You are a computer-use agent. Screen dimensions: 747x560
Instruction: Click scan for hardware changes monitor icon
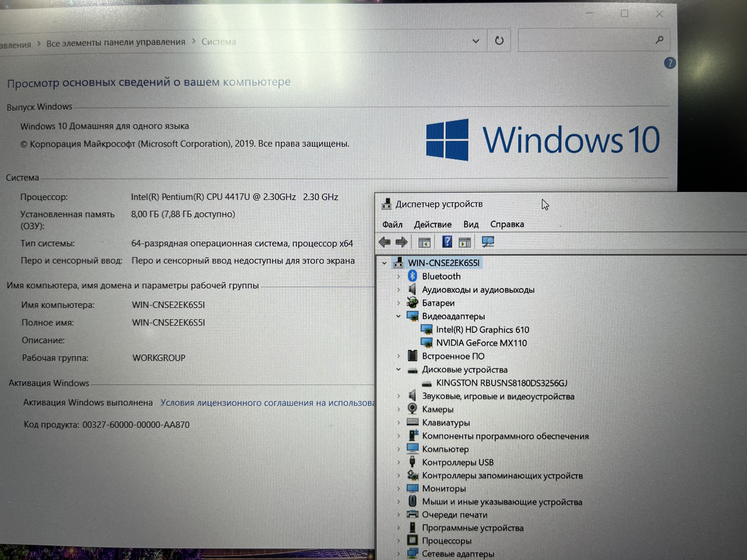[x=488, y=242]
